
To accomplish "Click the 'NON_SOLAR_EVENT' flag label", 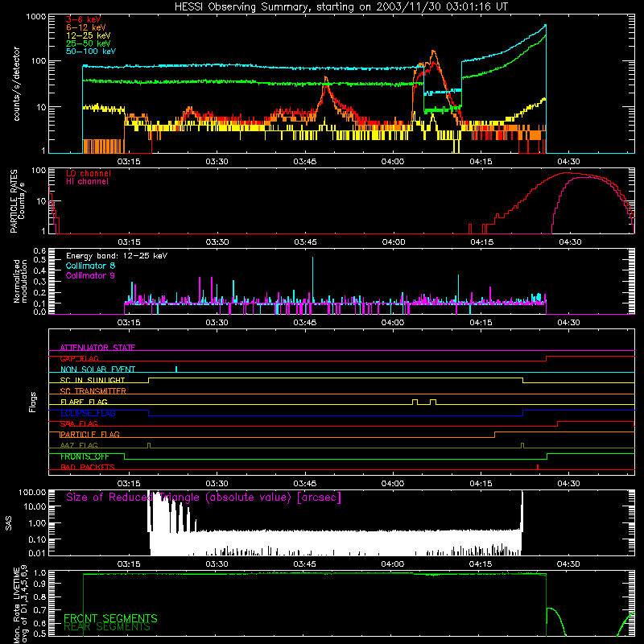I will [x=97, y=369].
